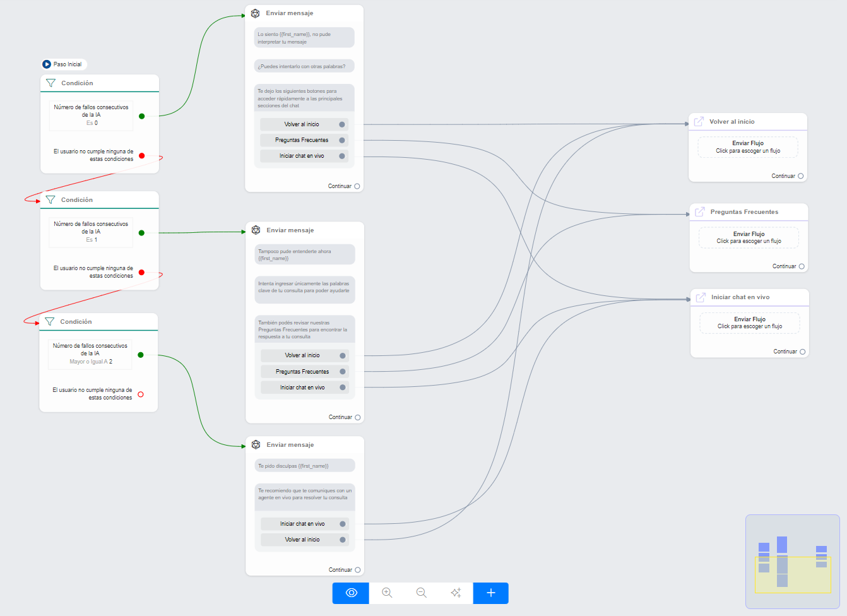This screenshot has height=616, width=847.
Task: Click the magic sparkle auto-arrange icon
Action: 456,593
